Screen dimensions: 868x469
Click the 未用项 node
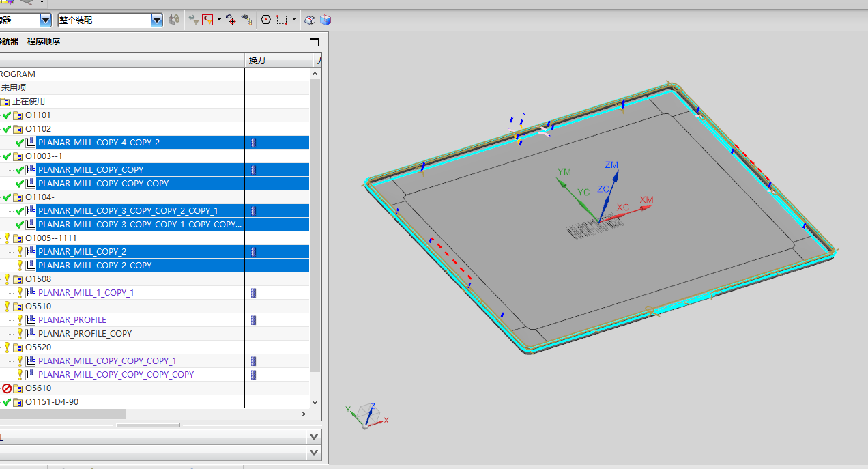click(14, 88)
